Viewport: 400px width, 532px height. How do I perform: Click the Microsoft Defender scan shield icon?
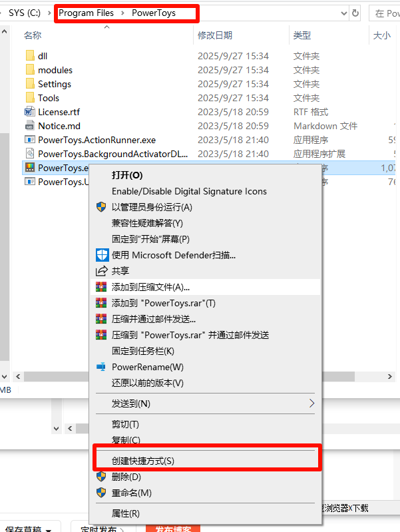[102, 255]
